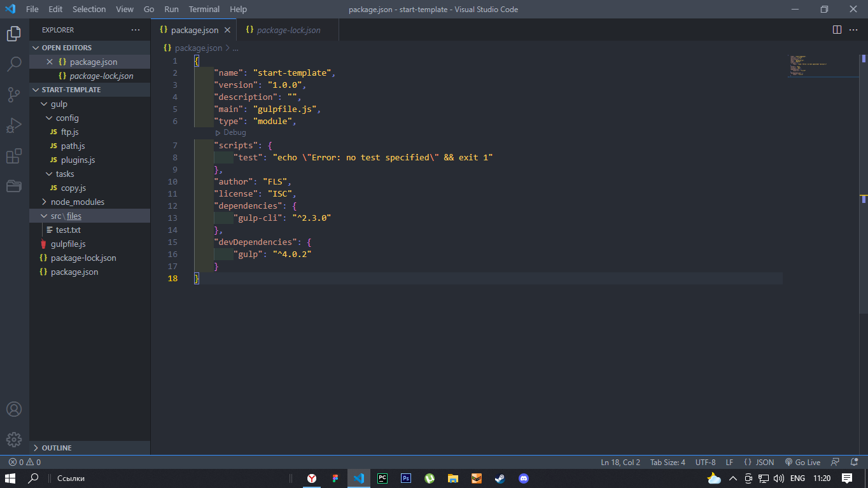868x488 pixels.
Task: Open the Search view in activity bar
Action: (14, 64)
